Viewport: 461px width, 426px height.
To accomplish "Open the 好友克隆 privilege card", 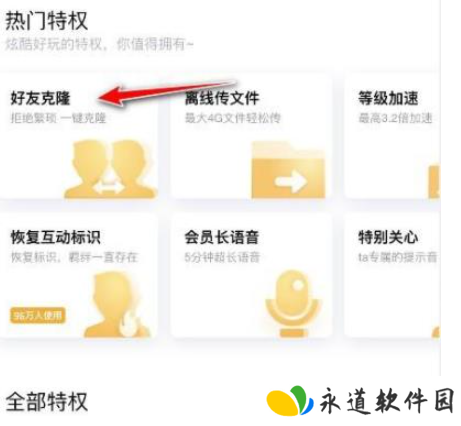I will (78, 137).
